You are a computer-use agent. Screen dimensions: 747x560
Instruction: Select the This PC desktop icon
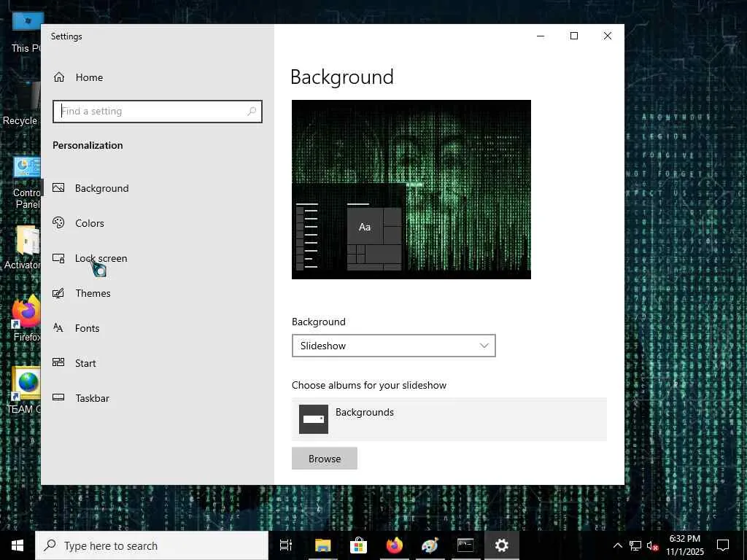tap(26, 32)
